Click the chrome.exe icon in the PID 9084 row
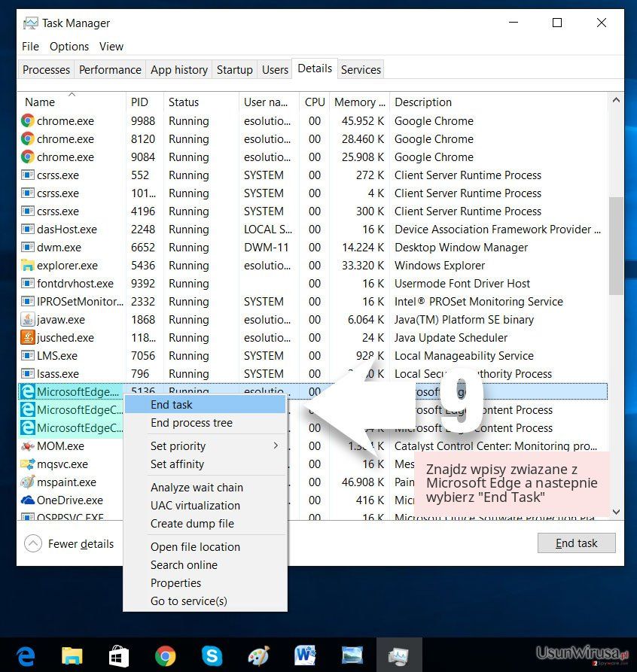The width and height of the screenshot is (637, 672). [x=27, y=157]
